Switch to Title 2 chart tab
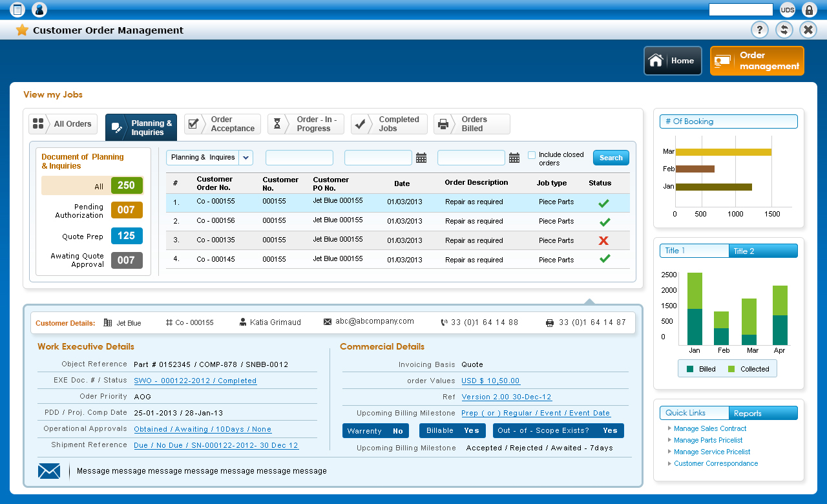 (764, 251)
